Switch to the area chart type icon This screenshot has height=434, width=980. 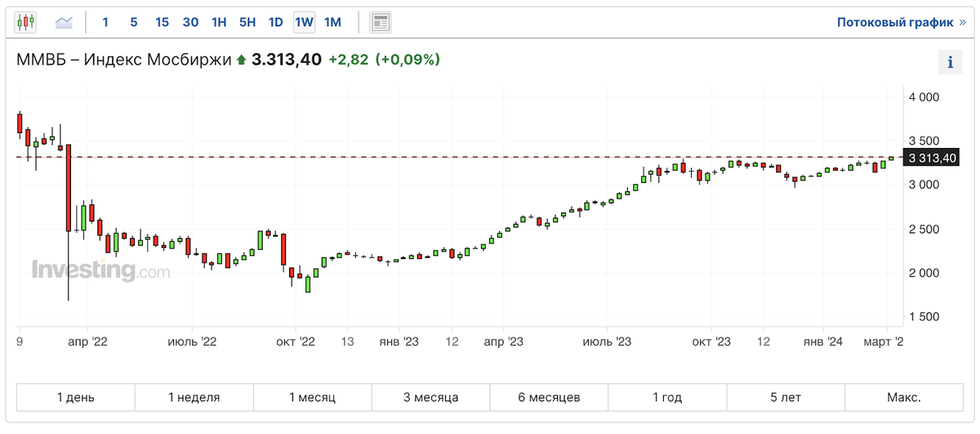coord(63,22)
